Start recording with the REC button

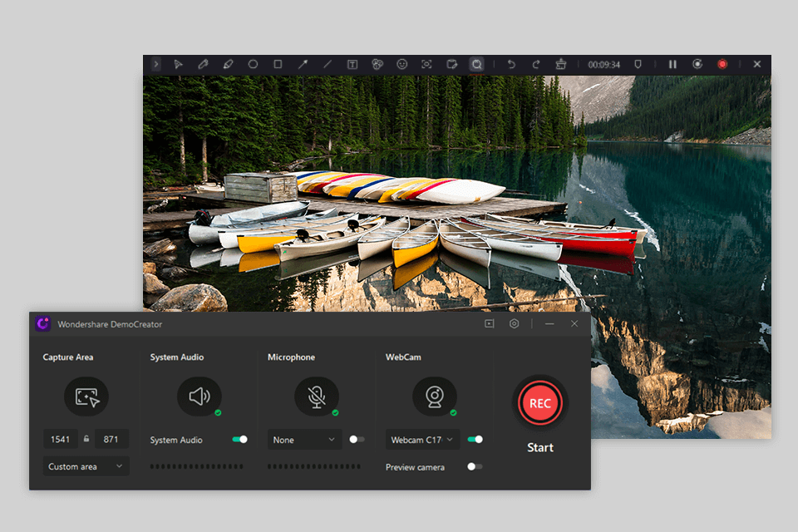point(540,403)
